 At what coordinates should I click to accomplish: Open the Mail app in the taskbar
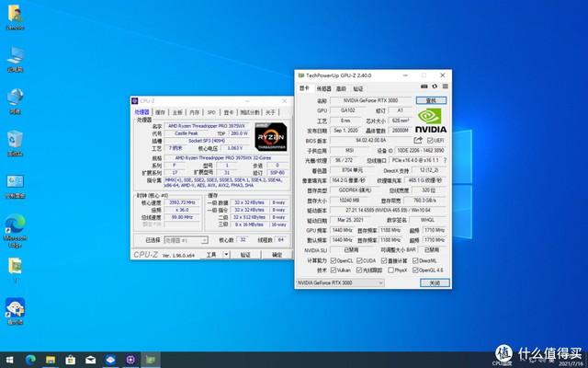(x=90, y=360)
